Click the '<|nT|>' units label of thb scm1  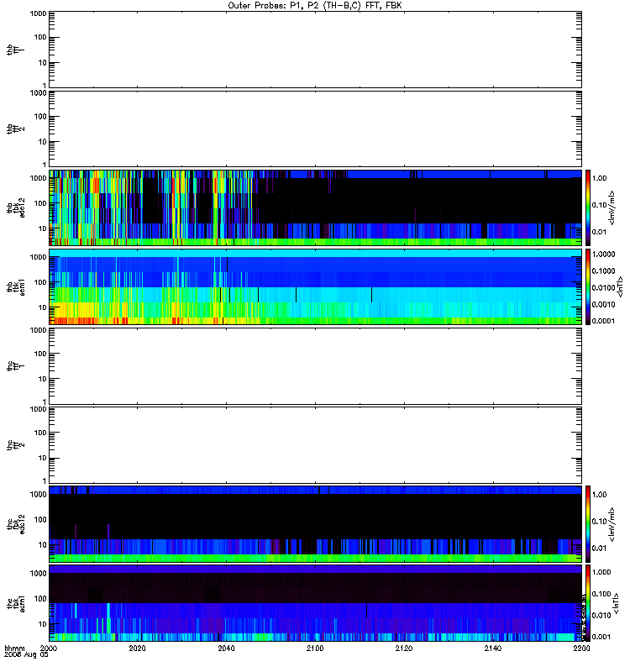tap(619, 286)
